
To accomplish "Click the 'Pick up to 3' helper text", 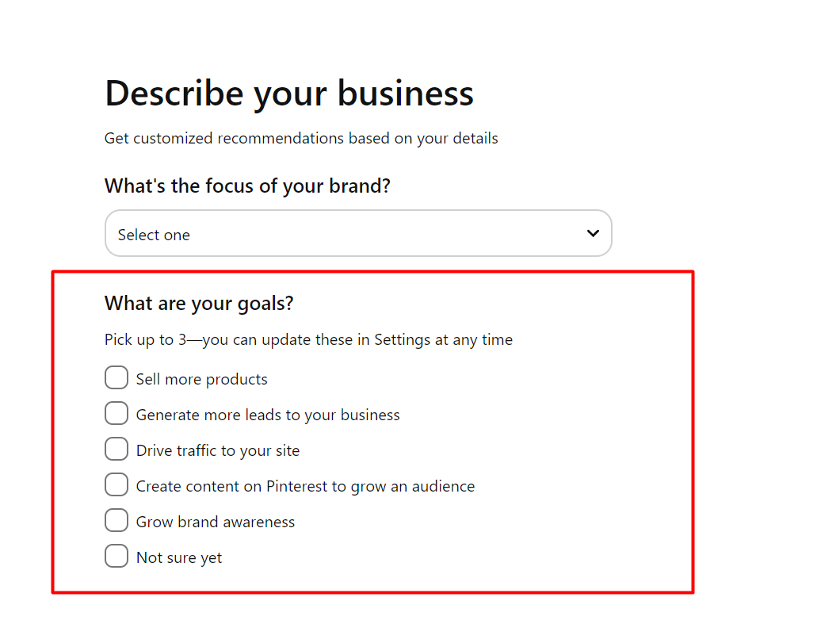I will click(308, 339).
